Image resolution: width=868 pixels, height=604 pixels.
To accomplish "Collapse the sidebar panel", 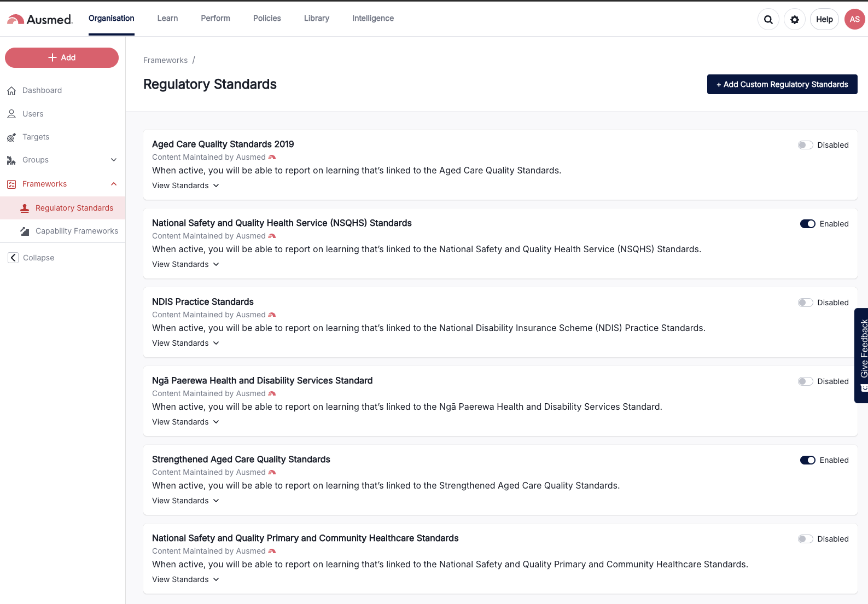I will pyautogui.click(x=31, y=258).
